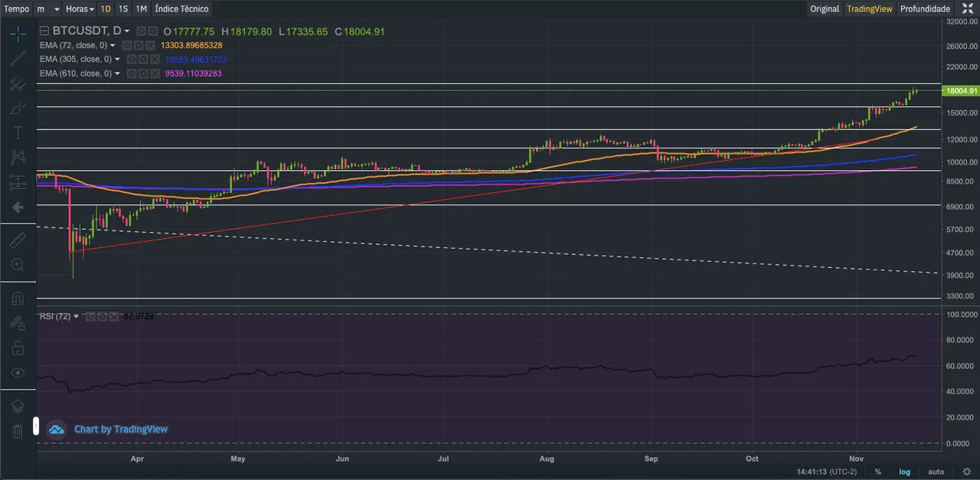Hide the RSI indicator

[x=90, y=316]
